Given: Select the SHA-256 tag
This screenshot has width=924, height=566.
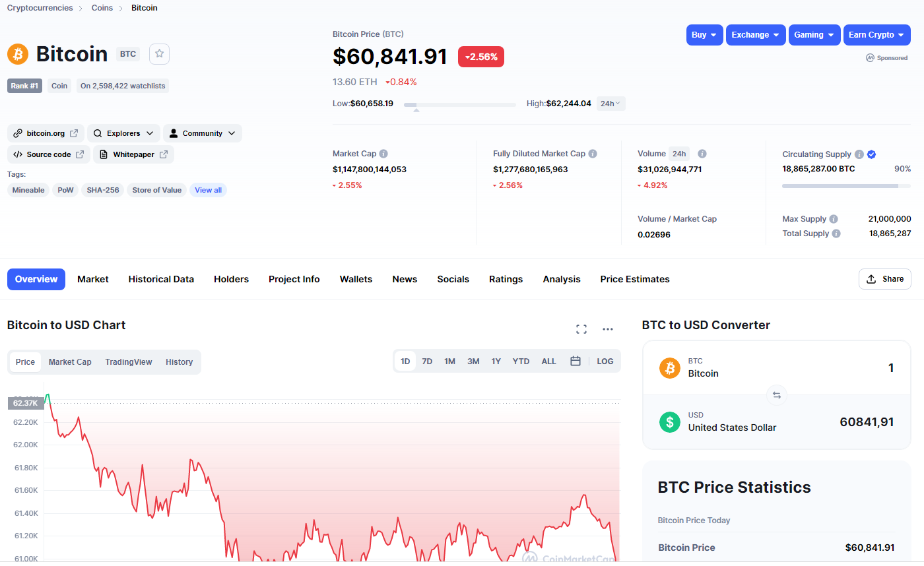Looking at the screenshot, I should pyautogui.click(x=103, y=190).
